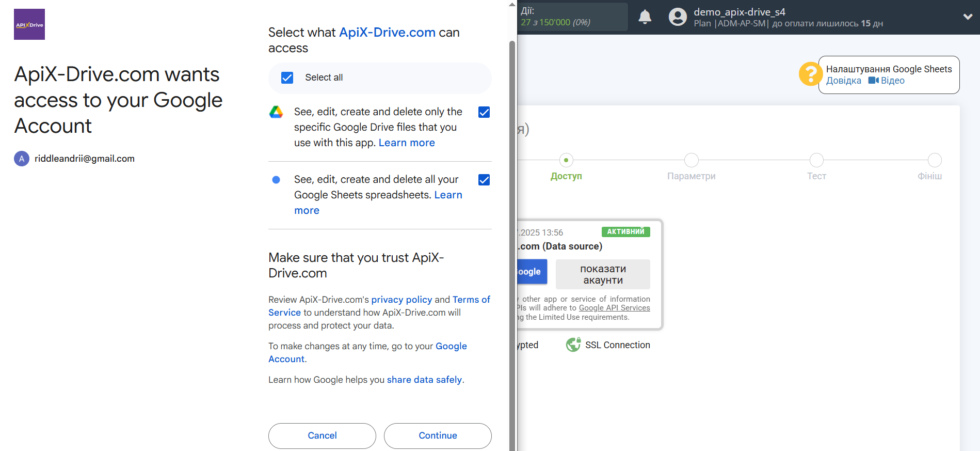Click the Continue button
Screen dimensions: 980x451
pos(438,436)
